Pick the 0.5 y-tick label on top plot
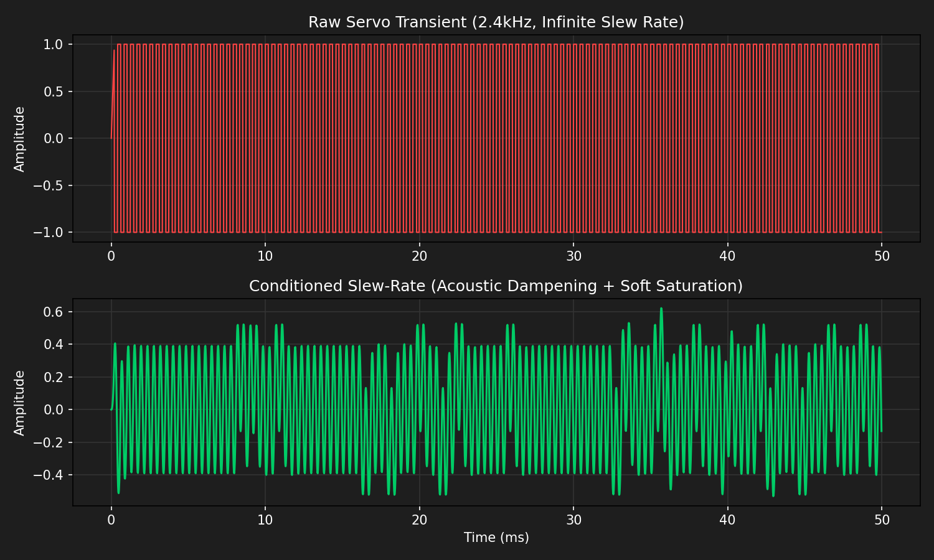934x560 pixels. tap(54, 92)
